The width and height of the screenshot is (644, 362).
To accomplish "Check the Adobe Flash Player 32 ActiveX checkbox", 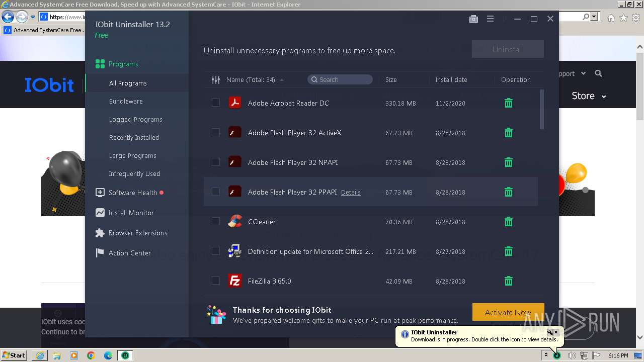I will (216, 132).
